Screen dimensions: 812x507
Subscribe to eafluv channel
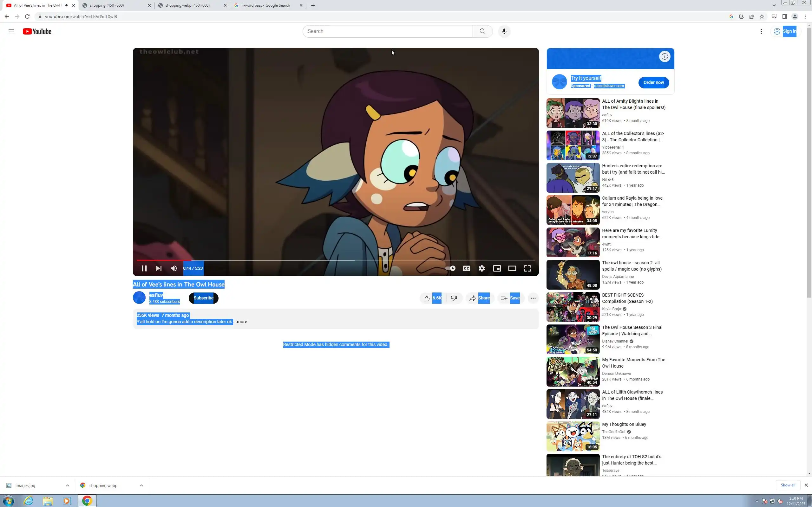[203, 298]
